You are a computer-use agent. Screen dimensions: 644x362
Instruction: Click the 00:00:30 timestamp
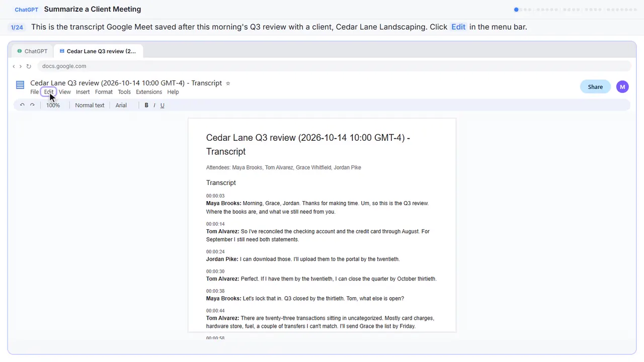pyautogui.click(x=215, y=271)
